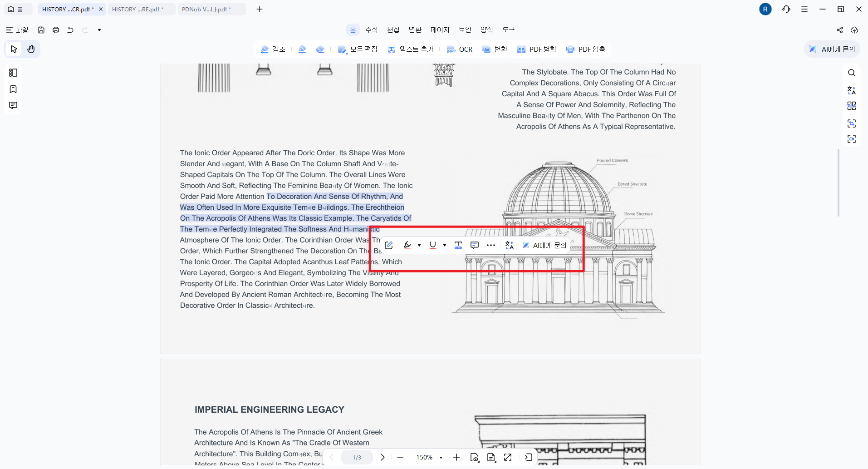Open the hamburger main menu at top right
The width and height of the screenshot is (868, 469).
pos(804,9)
